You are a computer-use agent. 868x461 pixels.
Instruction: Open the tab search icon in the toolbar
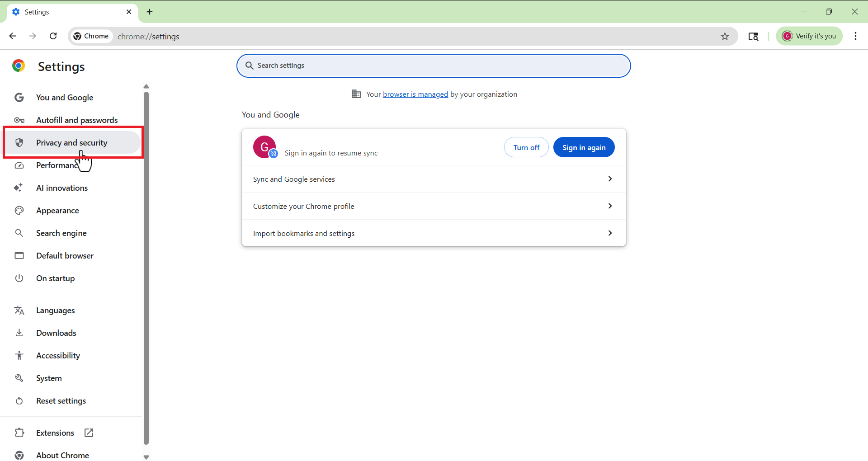[x=753, y=36]
